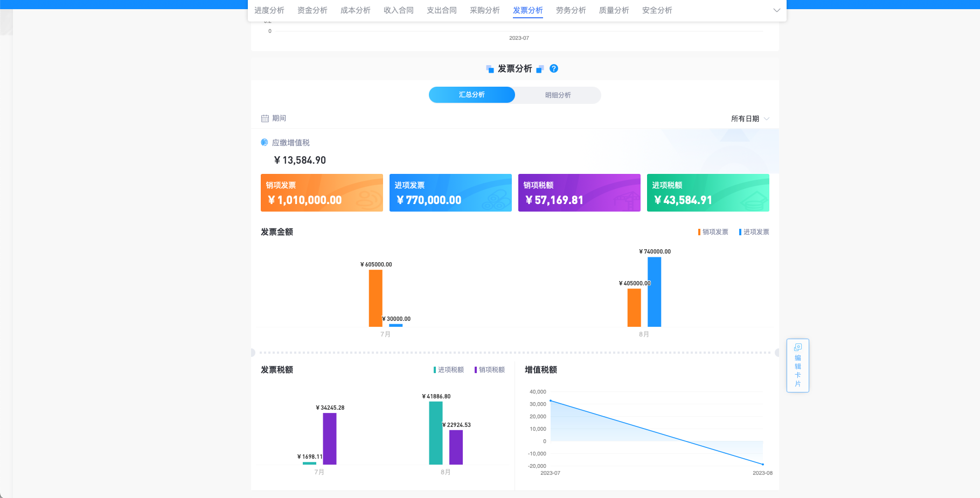Go to the 进度分析 section

[x=268, y=10]
